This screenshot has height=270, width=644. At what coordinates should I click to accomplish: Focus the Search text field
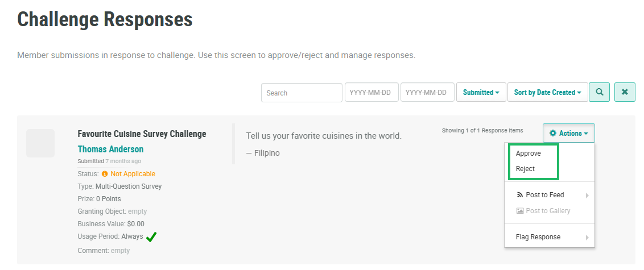(301, 93)
